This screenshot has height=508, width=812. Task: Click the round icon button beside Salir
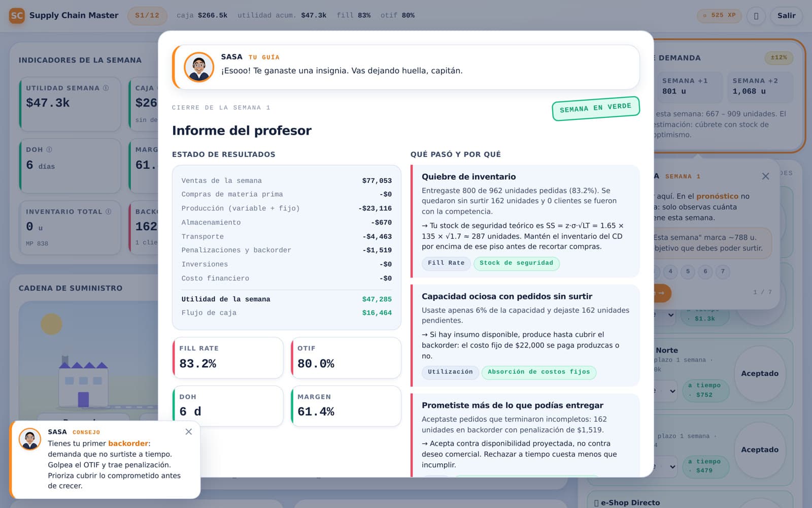click(756, 16)
